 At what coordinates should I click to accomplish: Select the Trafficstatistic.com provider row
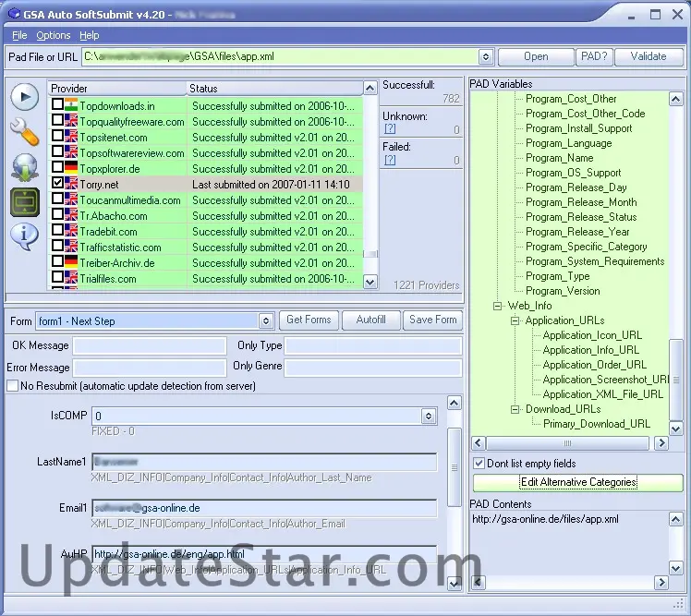tap(205, 248)
